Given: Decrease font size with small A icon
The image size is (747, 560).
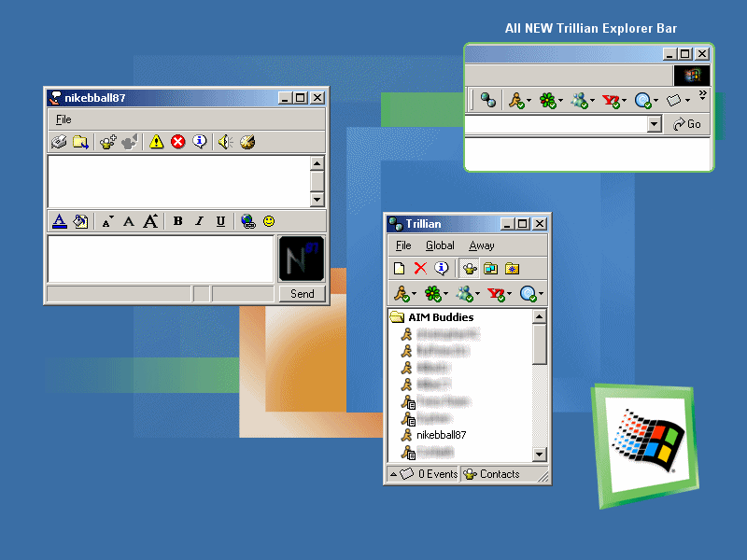Looking at the screenshot, I should [x=107, y=222].
